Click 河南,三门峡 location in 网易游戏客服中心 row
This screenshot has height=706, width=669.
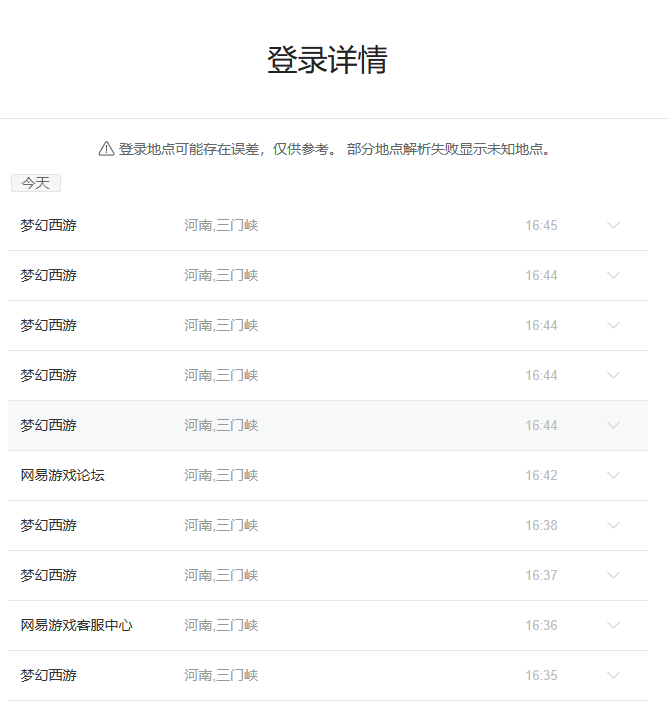tap(221, 625)
